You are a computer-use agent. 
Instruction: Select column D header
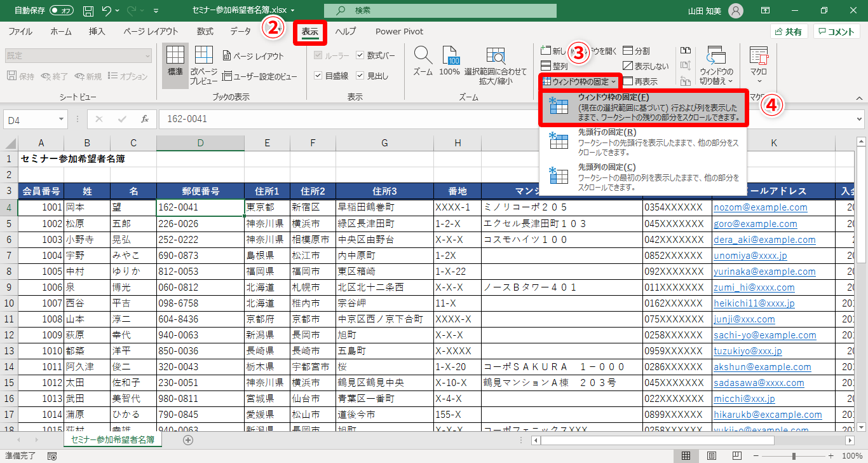click(201, 144)
